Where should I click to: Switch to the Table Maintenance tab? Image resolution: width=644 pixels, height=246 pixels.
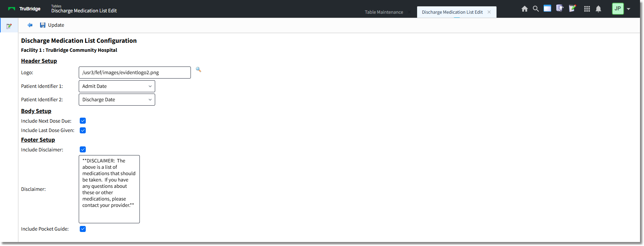pyautogui.click(x=384, y=12)
